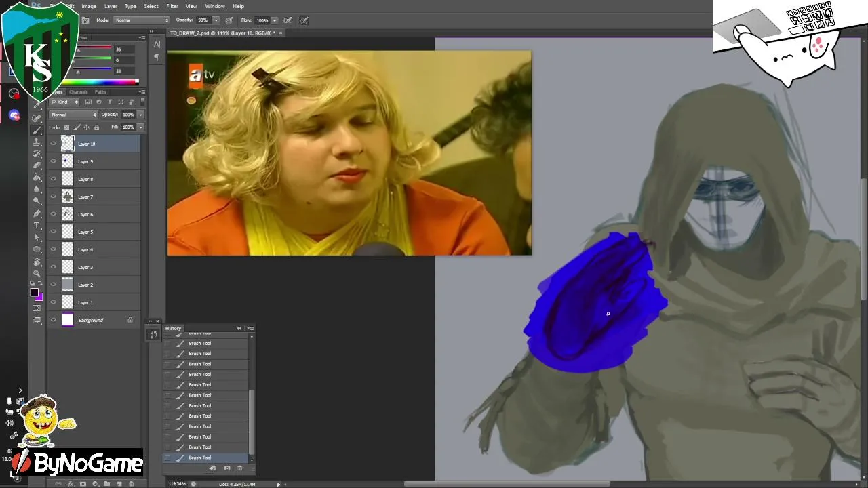
Task: Open the layer Fill dropdown arrow
Action: tap(140, 127)
